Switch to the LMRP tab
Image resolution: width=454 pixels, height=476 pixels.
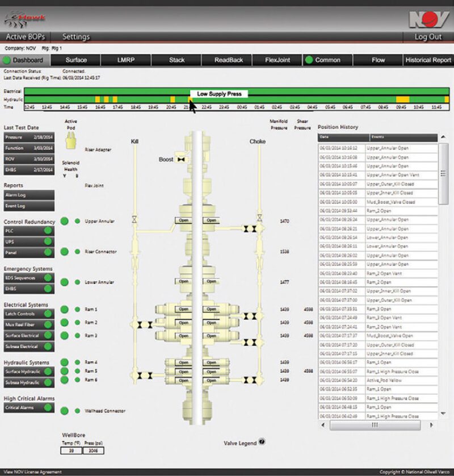tap(125, 60)
